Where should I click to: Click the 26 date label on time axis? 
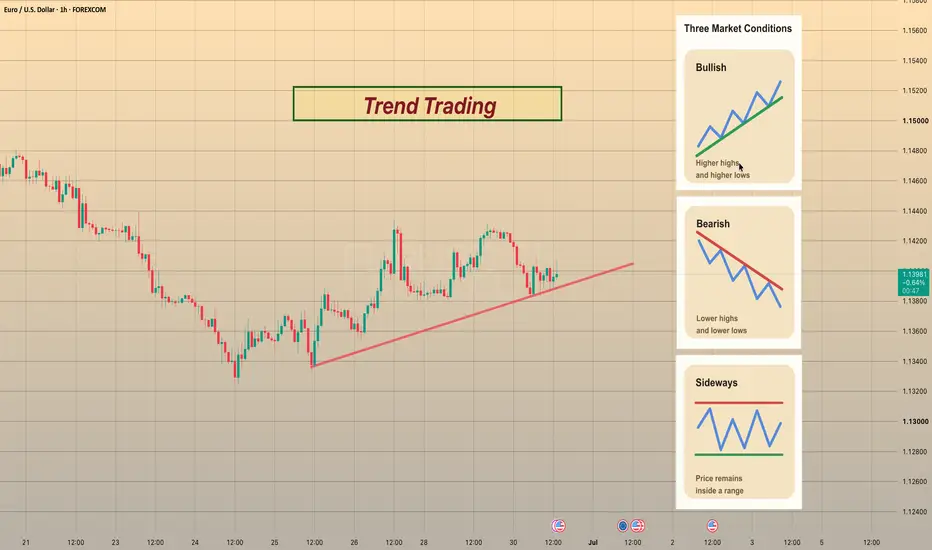click(354, 542)
